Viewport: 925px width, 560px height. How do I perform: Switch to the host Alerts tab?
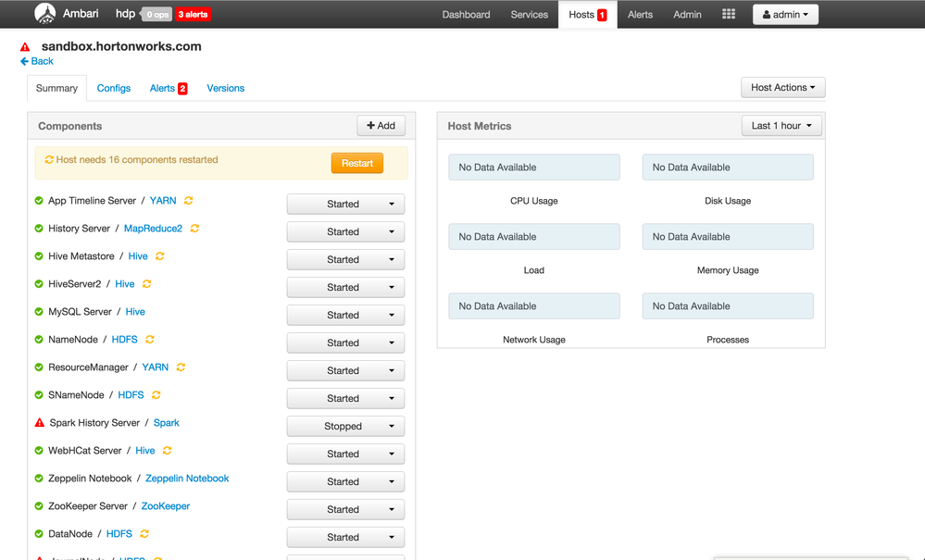click(x=169, y=88)
